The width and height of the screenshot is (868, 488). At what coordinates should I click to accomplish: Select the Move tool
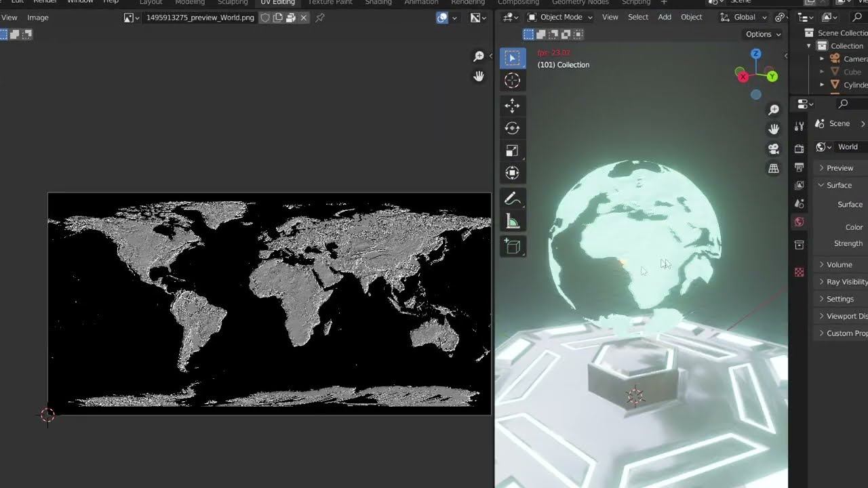coord(512,105)
